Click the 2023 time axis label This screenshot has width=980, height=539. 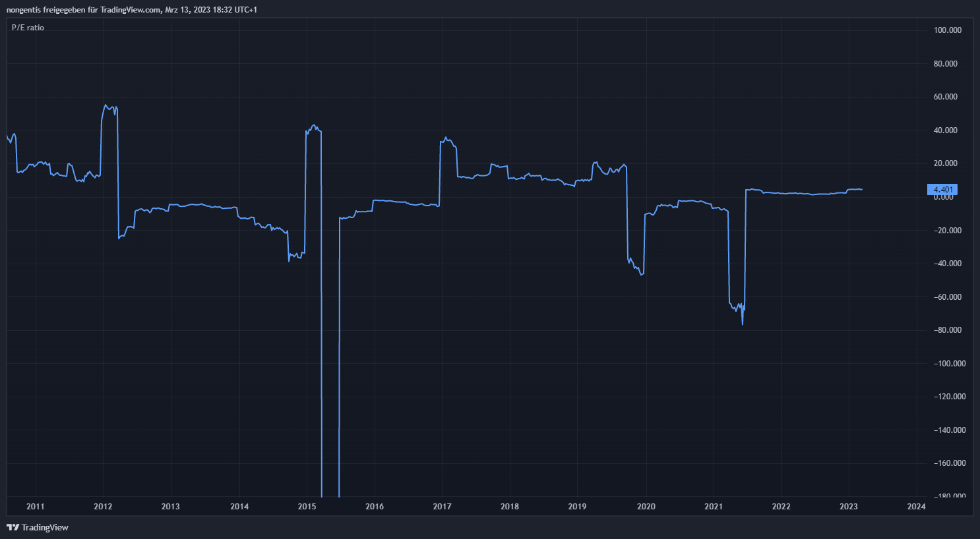849,507
